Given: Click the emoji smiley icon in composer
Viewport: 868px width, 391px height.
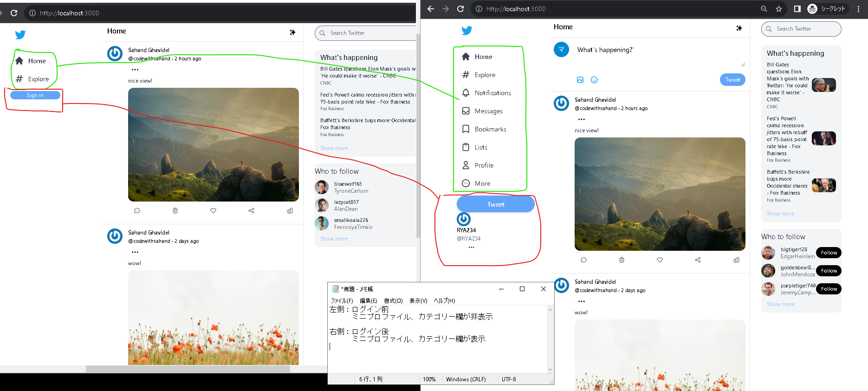Looking at the screenshot, I should (594, 80).
